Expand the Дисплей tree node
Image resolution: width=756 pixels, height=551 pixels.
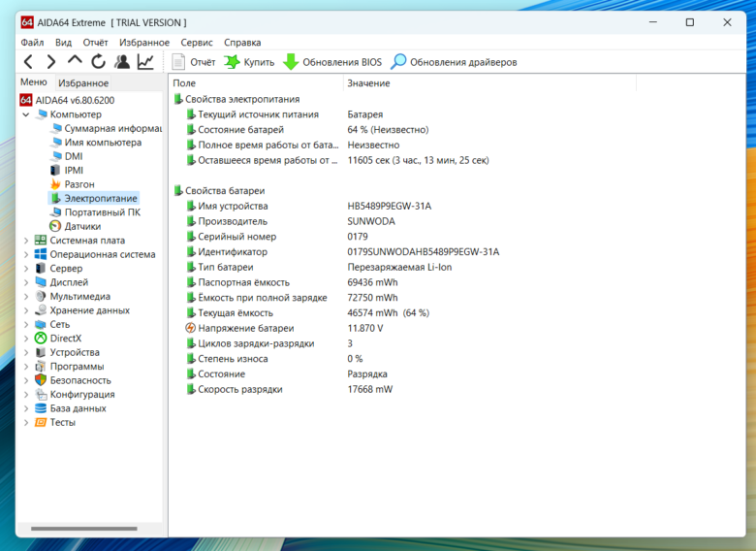pyautogui.click(x=26, y=282)
